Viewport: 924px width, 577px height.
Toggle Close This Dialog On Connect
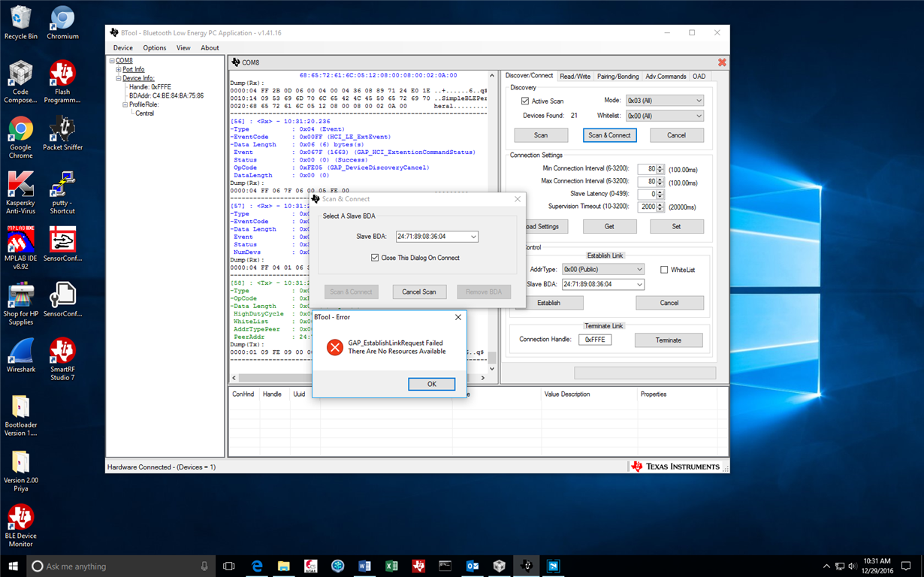click(x=375, y=258)
